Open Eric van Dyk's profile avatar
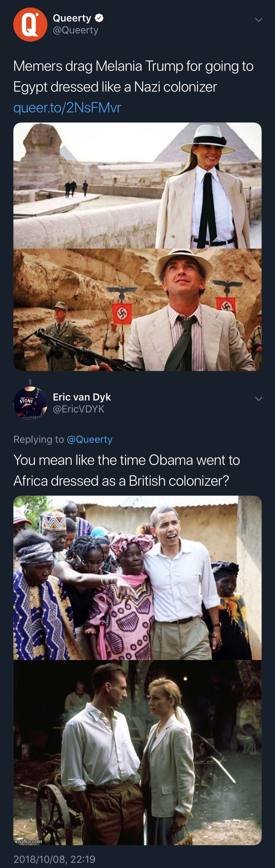The width and height of the screenshot is (275, 868). 30,403
